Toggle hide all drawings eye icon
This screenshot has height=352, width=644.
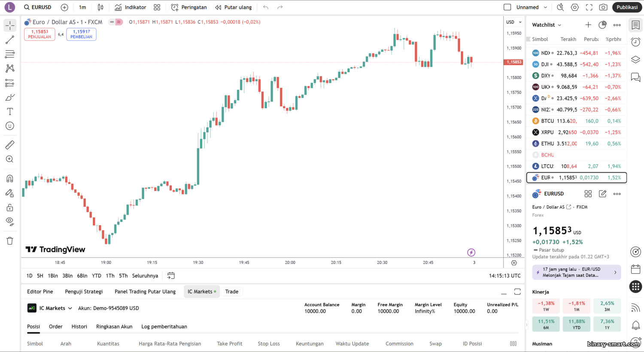tap(10, 222)
